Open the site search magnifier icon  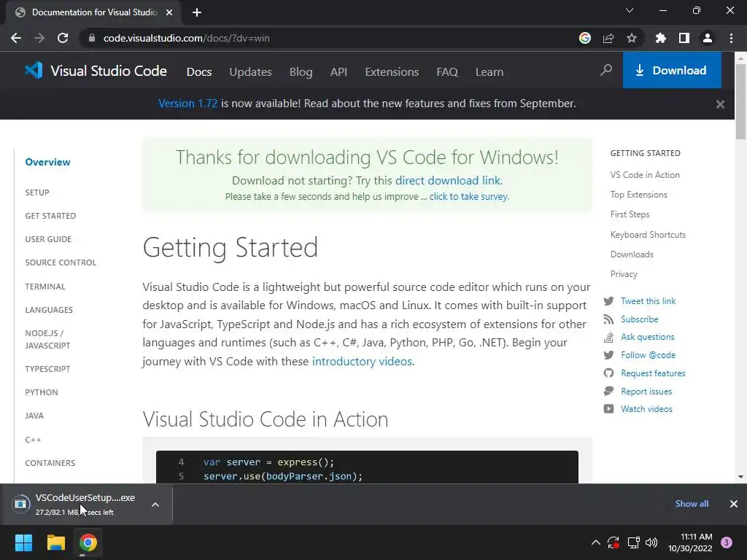606,71
